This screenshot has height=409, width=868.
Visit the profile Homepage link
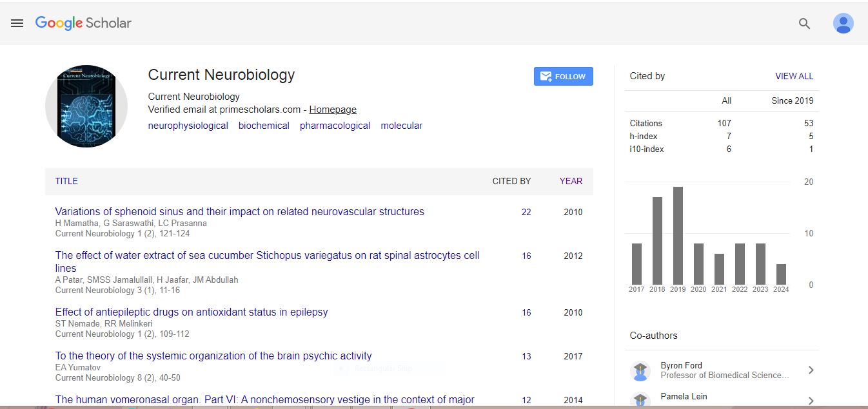pyautogui.click(x=333, y=109)
